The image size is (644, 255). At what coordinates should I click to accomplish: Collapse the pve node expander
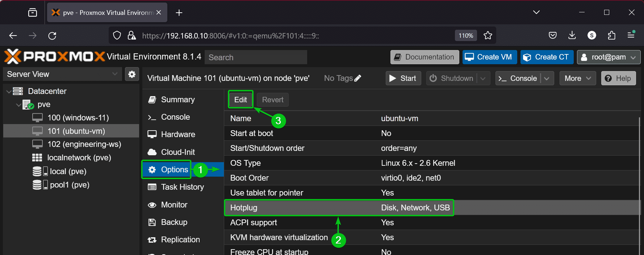[18, 105]
